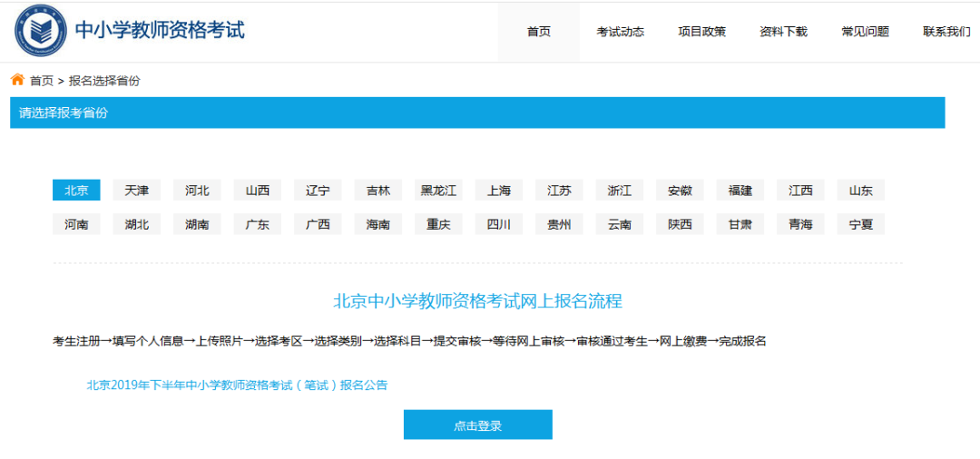This screenshot has height=459, width=980.
Task: Click the orange home icon in breadcrumb
Action: tap(17, 80)
